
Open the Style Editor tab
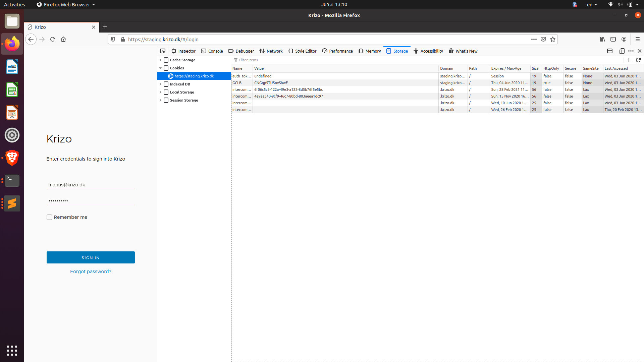click(x=302, y=51)
